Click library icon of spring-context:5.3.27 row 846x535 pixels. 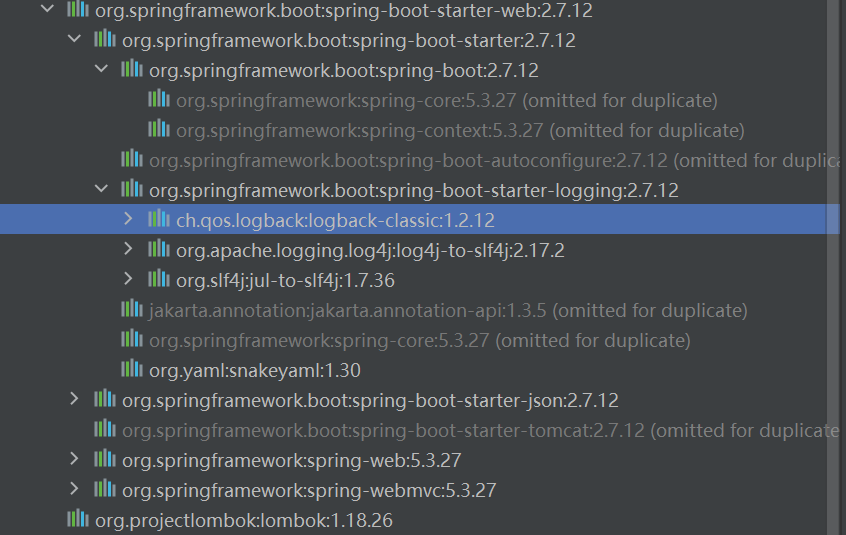pyautogui.click(x=159, y=128)
